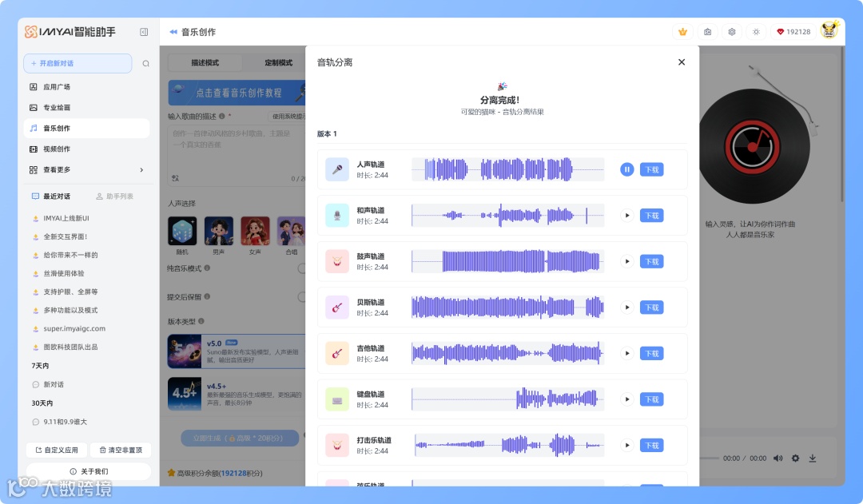Download the 和声轨道 harmony track

point(652,216)
